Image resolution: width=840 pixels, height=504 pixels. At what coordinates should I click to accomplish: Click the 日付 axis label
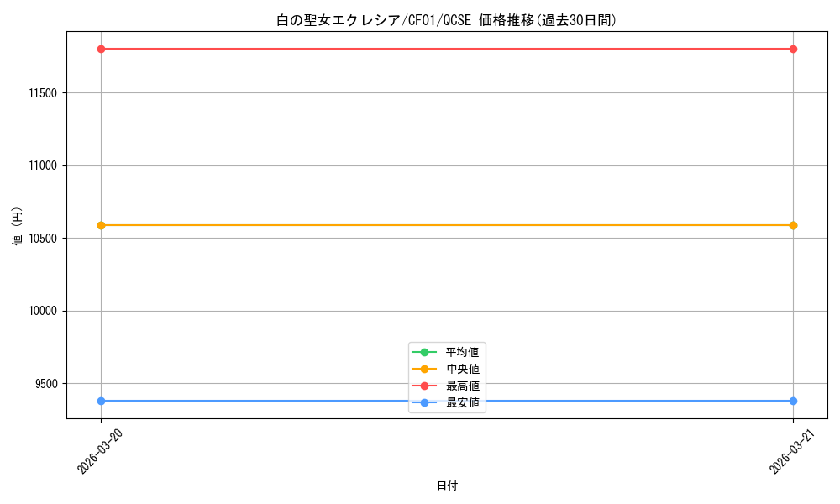(446, 485)
